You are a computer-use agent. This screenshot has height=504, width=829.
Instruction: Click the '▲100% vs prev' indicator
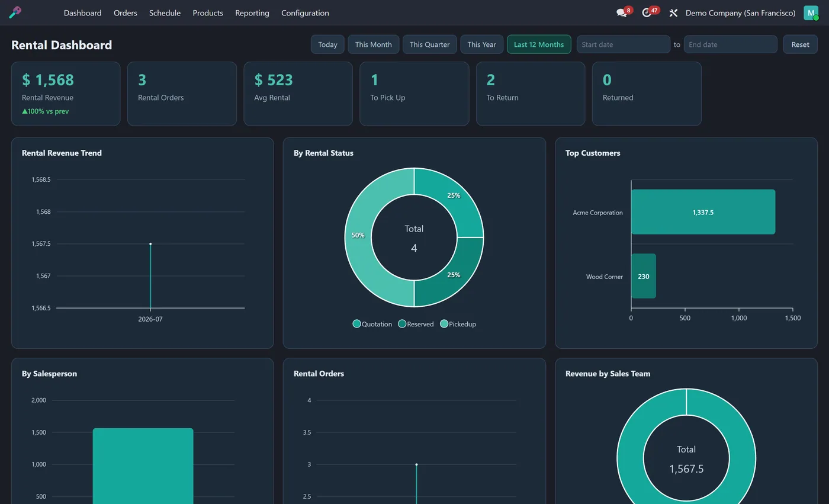tap(46, 111)
